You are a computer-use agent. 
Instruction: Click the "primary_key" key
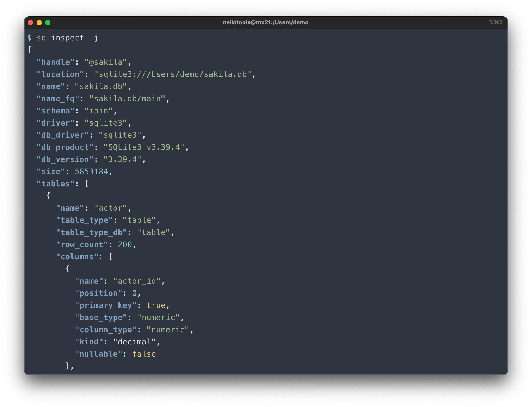click(x=106, y=306)
